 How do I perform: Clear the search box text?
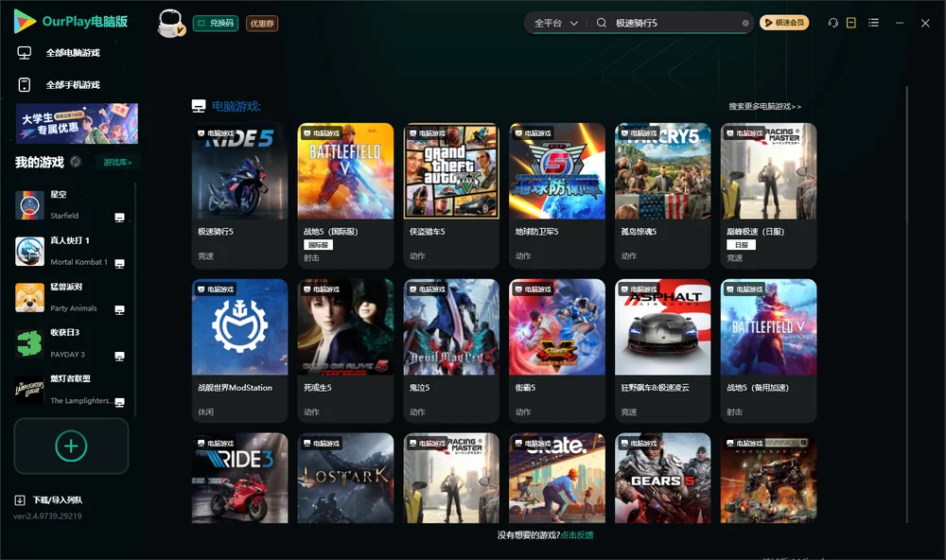point(745,23)
